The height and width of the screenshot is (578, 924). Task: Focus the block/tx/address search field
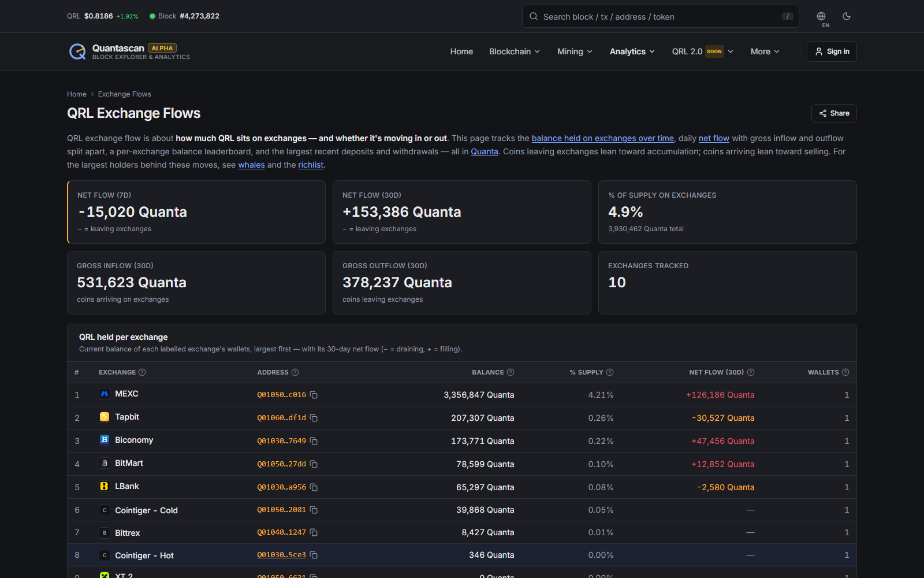coord(661,16)
